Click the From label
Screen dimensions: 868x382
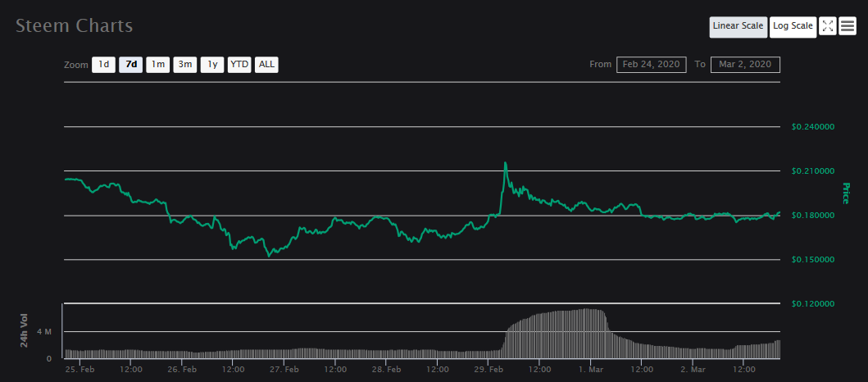coord(600,64)
